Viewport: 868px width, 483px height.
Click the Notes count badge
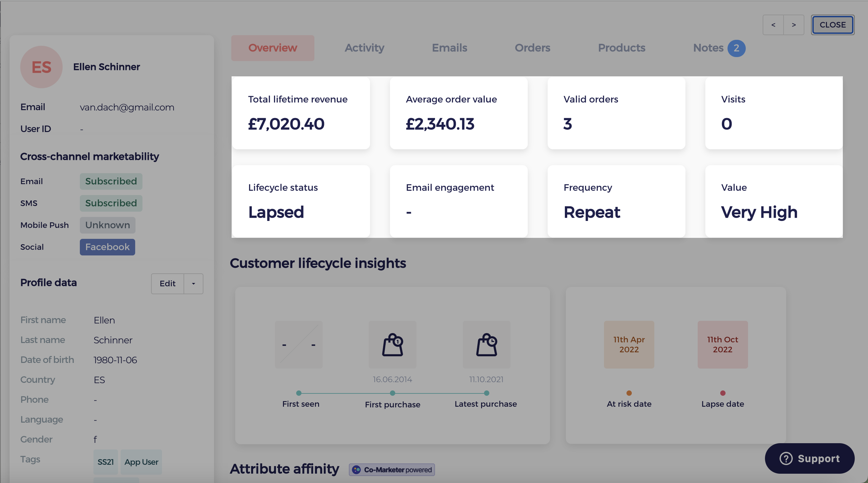pos(736,48)
